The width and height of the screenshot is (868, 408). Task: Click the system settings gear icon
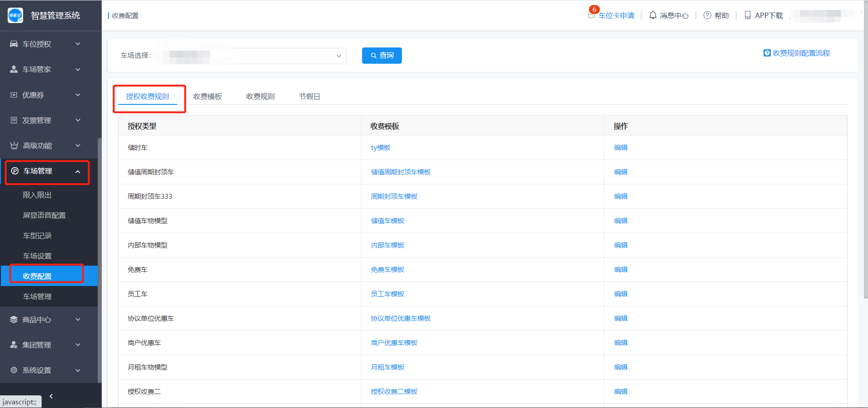coord(14,370)
